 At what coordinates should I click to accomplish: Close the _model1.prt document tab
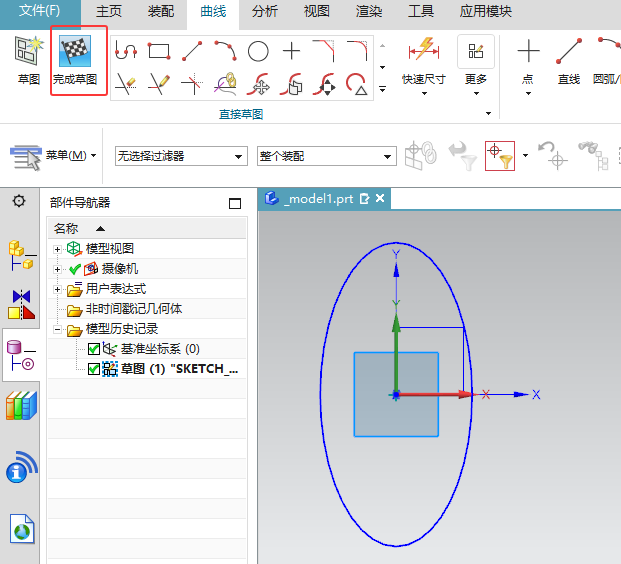point(380,198)
